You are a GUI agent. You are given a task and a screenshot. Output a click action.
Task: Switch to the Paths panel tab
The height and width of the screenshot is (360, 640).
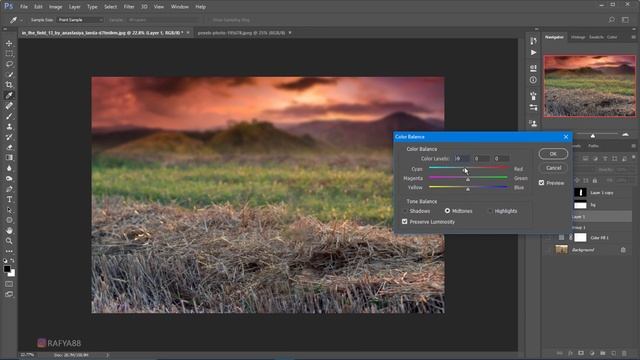pyautogui.click(x=593, y=146)
